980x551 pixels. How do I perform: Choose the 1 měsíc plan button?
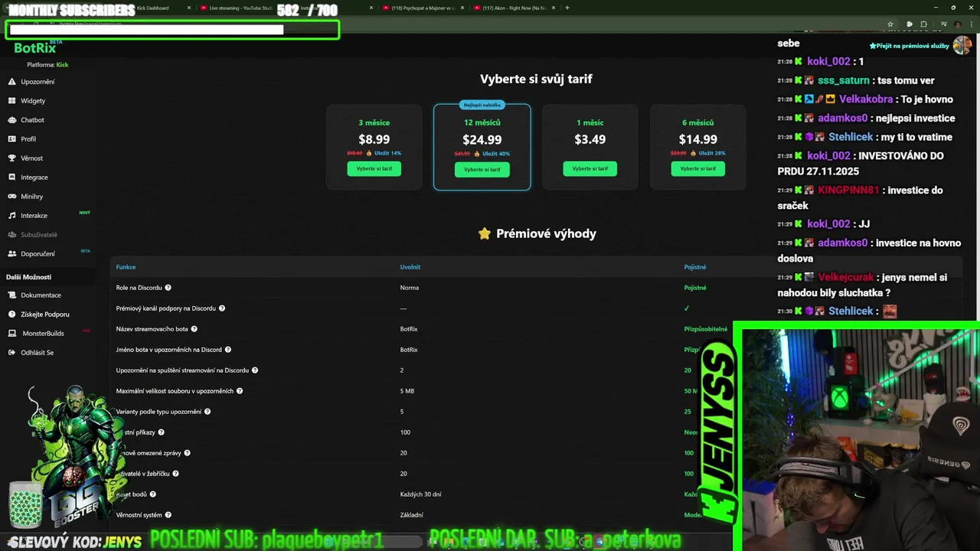click(590, 168)
